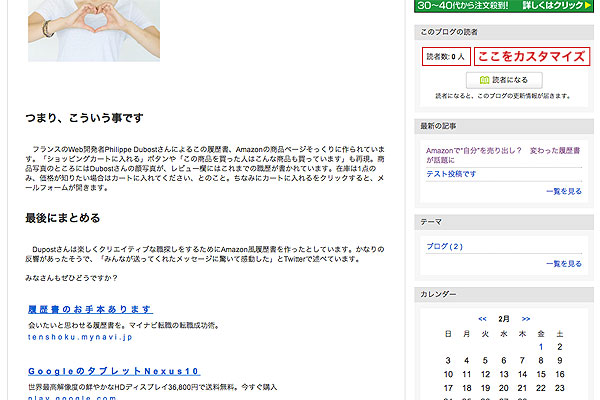Click 一覧を見る under テーマ
The width and height of the screenshot is (600, 400).
564,263
